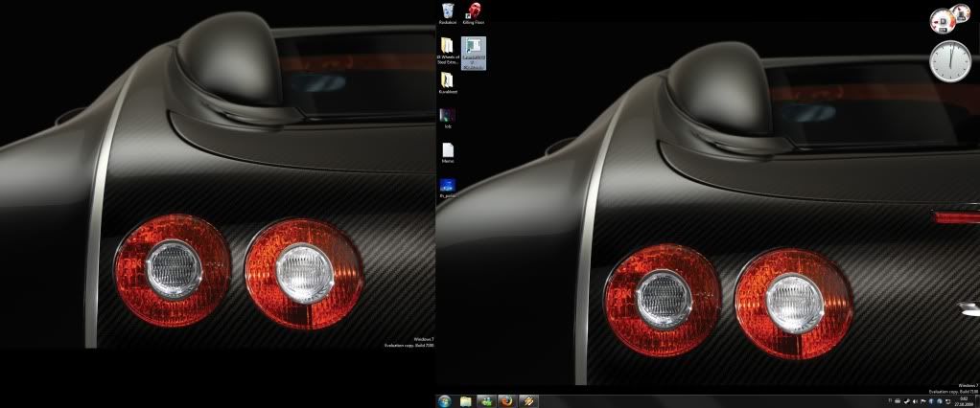The image size is (980, 408).
Task: Launch Firefox from the taskbar
Action: pyautogui.click(x=507, y=400)
